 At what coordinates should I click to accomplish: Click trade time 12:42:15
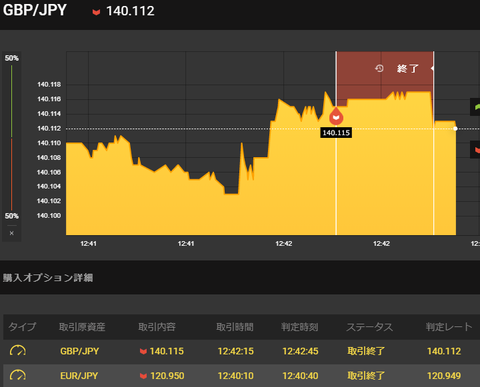tap(236, 351)
